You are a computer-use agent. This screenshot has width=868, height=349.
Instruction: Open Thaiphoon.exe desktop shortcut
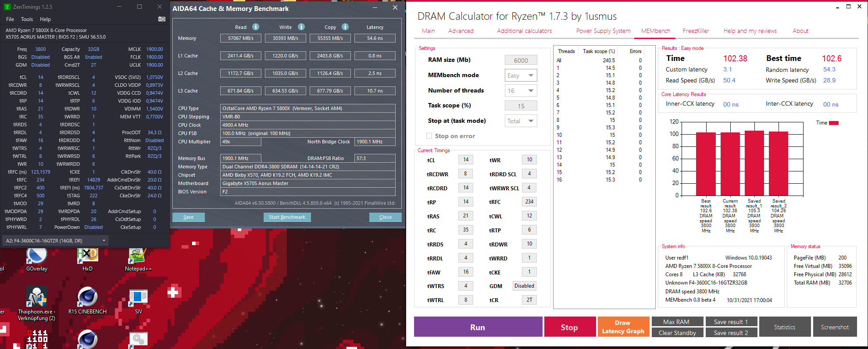37,303
